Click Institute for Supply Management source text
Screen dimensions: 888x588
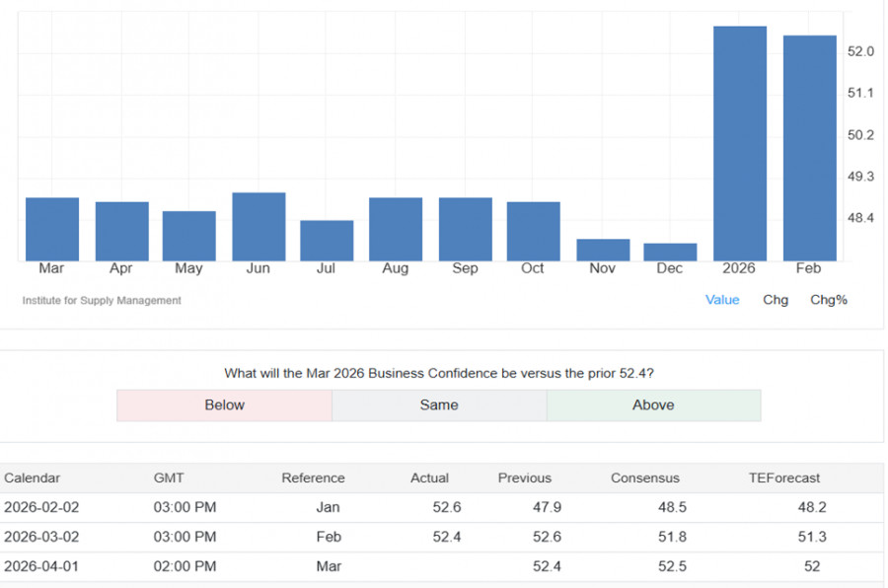click(x=102, y=300)
